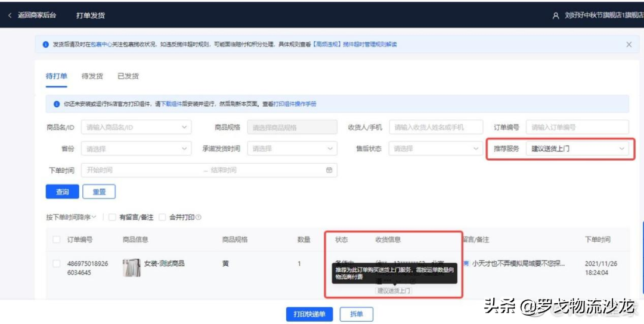Click the blue info icon in top banner
Image resolution: width=644 pixels, height=324 pixels.
(45, 44)
